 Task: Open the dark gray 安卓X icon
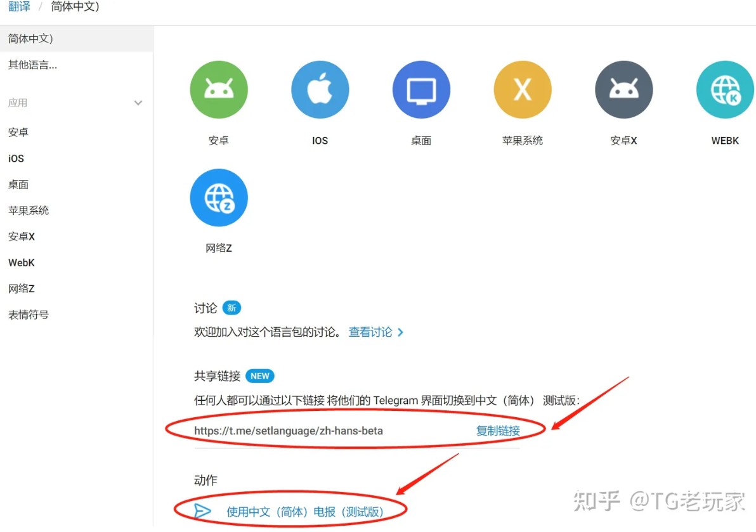click(x=624, y=89)
